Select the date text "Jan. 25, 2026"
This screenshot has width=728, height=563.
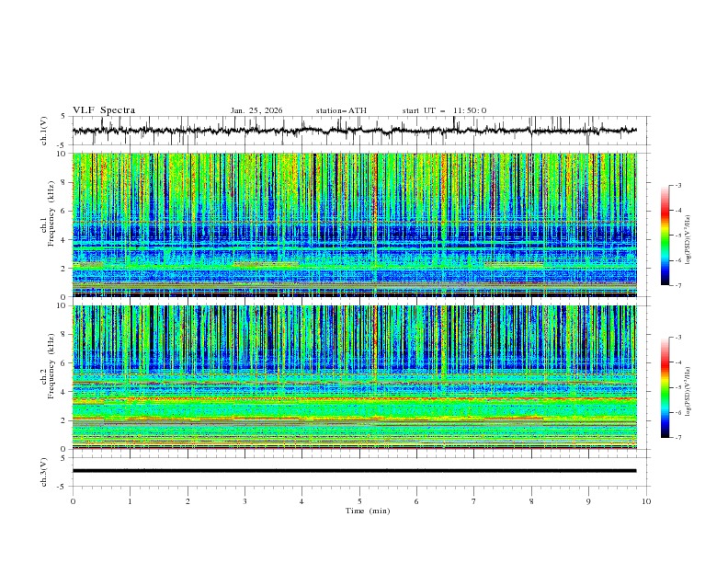(x=256, y=110)
